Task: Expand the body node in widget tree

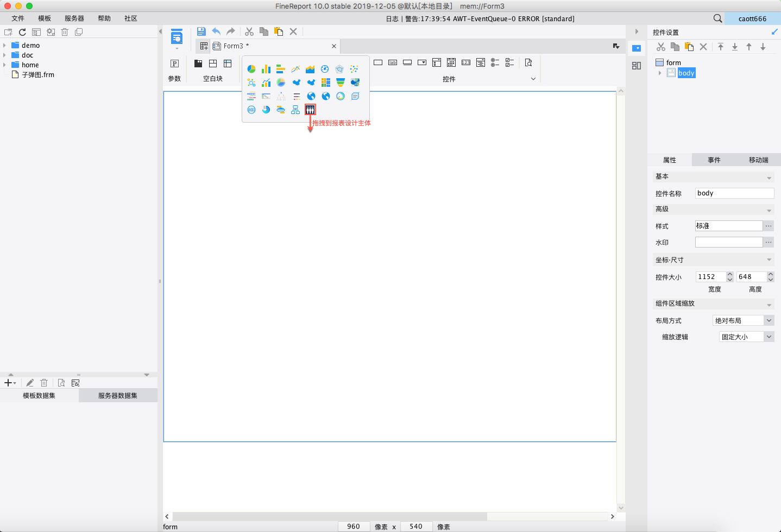Action: click(x=660, y=73)
